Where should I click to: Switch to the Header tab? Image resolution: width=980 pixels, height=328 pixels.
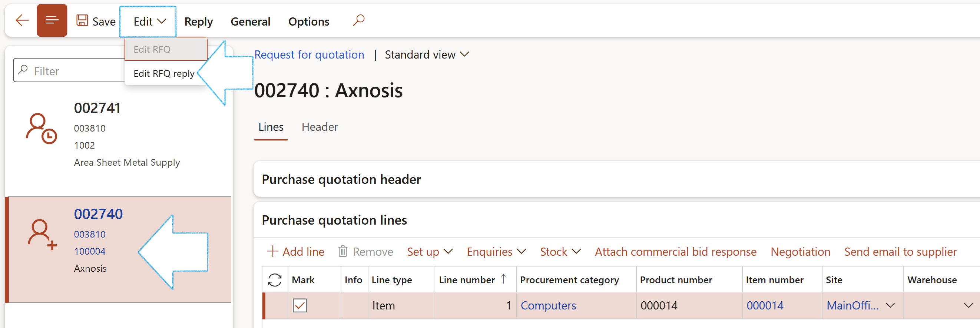[x=320, y=127]
